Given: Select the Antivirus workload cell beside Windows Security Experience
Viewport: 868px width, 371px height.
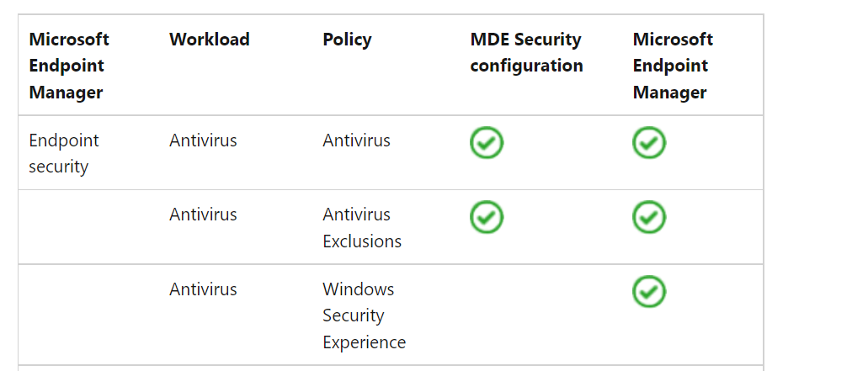Looking at the screenshot, I should (x=203, y=289).
